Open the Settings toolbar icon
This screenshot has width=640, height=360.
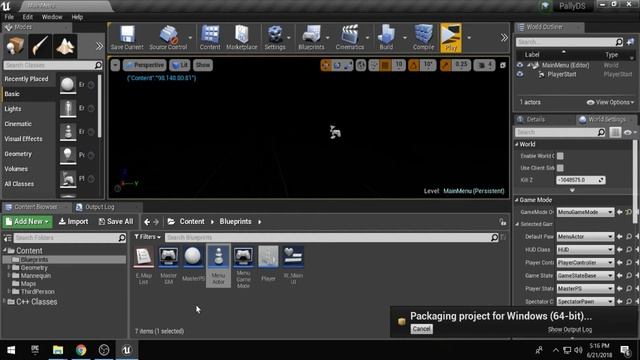click(x=275, y=38)
